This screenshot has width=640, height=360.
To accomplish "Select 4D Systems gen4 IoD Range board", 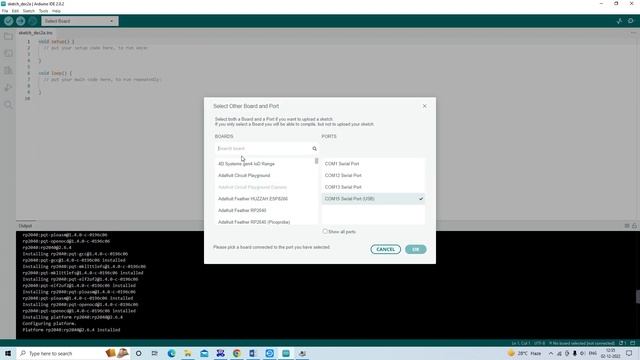I will click(246, 164).
